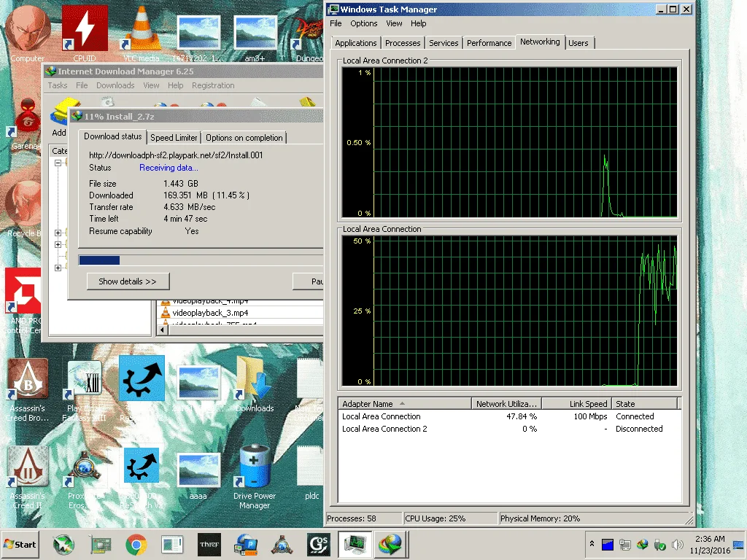The width and height of the screenshot is (747, 560).
Task: Click the Show details >> button
Action: tap(128, 281)
